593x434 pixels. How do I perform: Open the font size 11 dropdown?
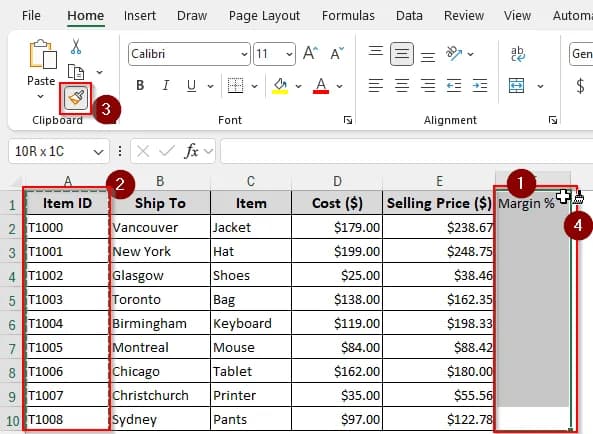click(289, 54)
